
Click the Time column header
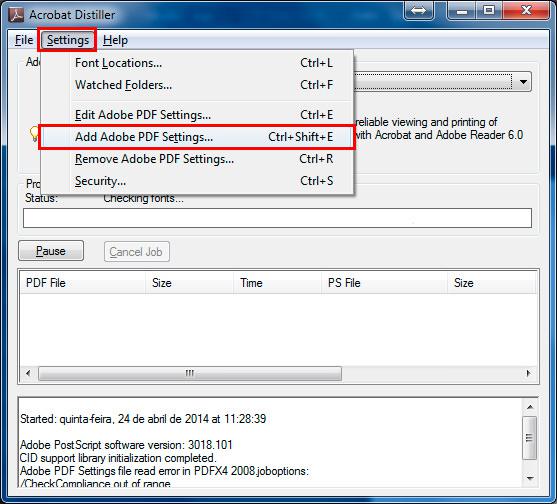click(277, 283)
